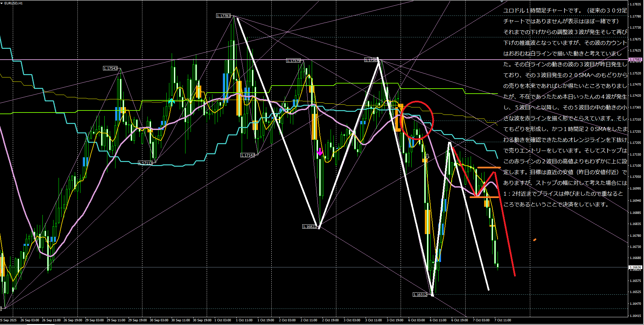Click the small orange mark right of candles

click(x=535, y=240)
